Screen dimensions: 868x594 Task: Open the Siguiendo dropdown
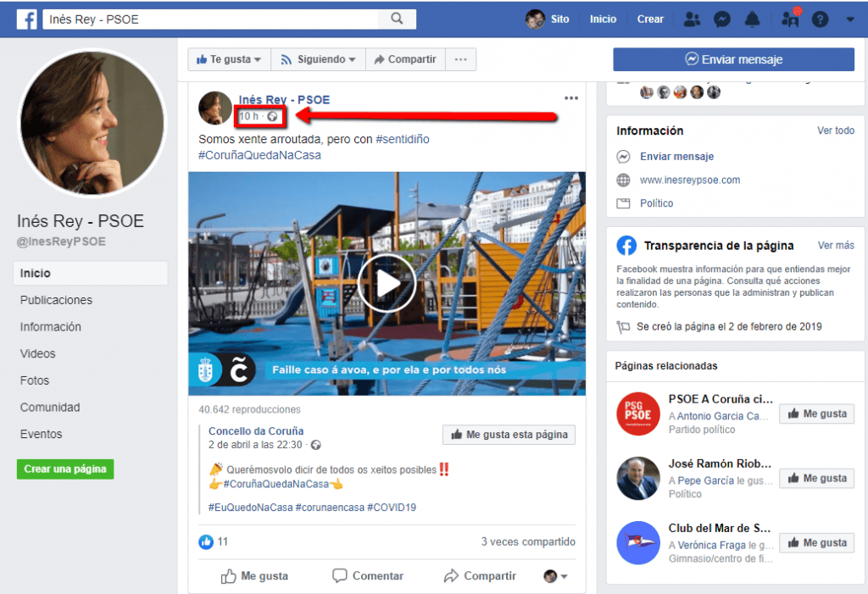point(319,59)
